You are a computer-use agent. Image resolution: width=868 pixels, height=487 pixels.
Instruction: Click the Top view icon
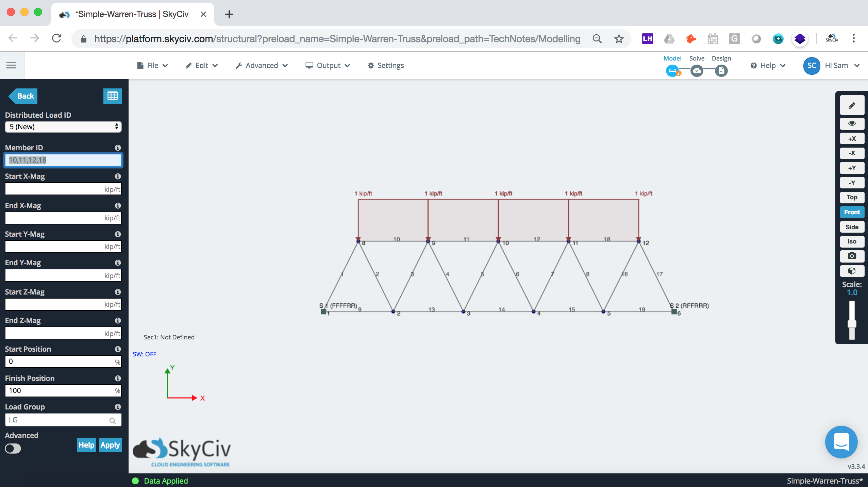point(852,197)
